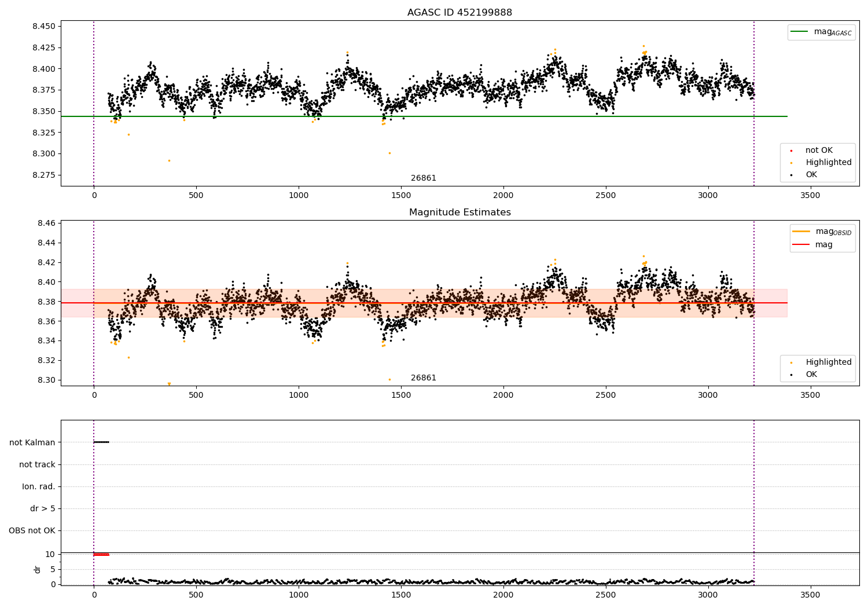Click the 'OBS not OK' axis label
868x608 pixels.
[32, 530]
